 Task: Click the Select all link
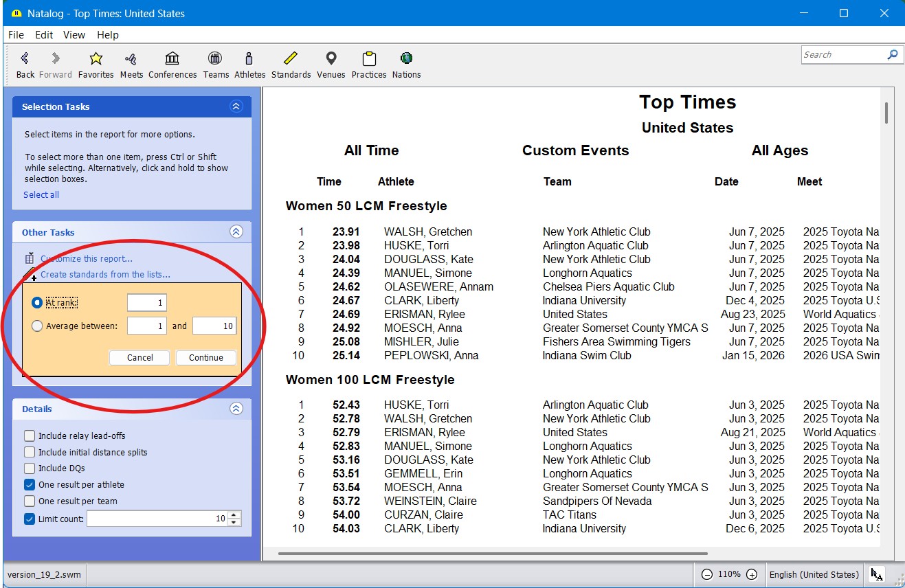pyautogui.click(x=41, y=195)
